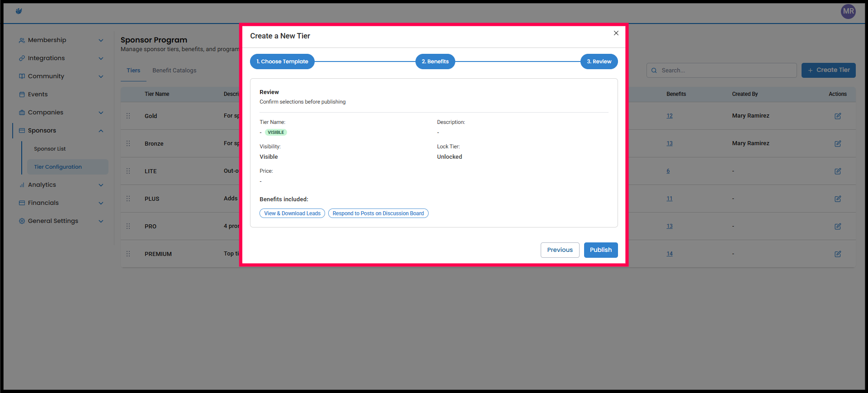This screenshot has width=868, height=393.
Task: Open the 14 benefits link for PREMIUM
Action: 669,254
